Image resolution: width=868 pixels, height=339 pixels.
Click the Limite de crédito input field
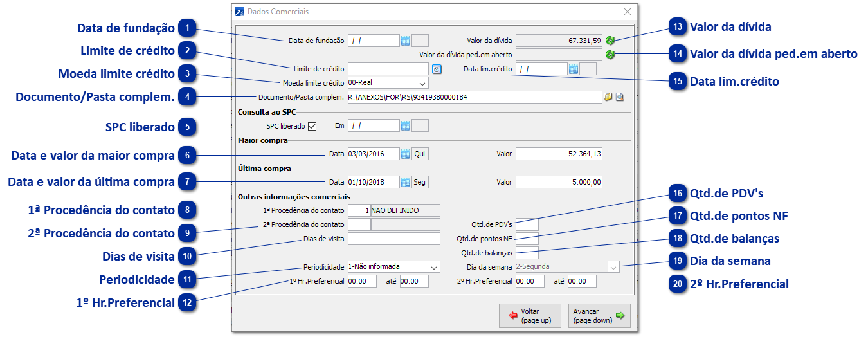[388, 69]
